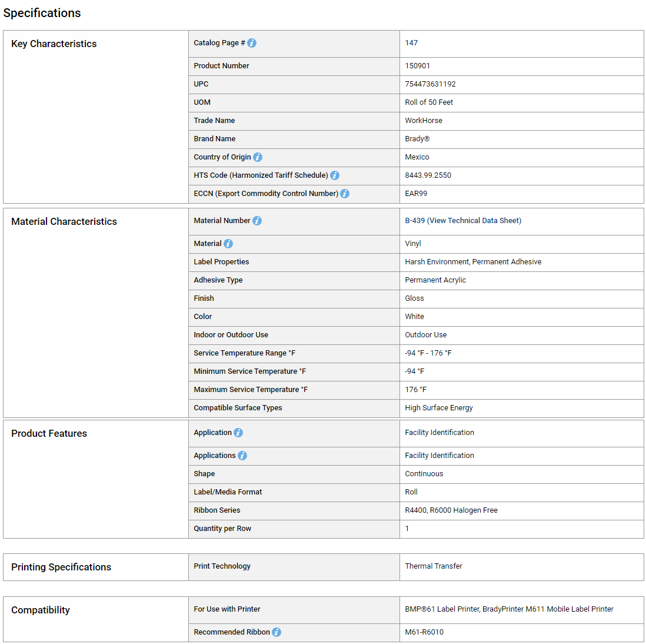The height and width of the screenshot is (644, 646).
Task: Click the Material Characteristics section heading
Action: point(64,221)
